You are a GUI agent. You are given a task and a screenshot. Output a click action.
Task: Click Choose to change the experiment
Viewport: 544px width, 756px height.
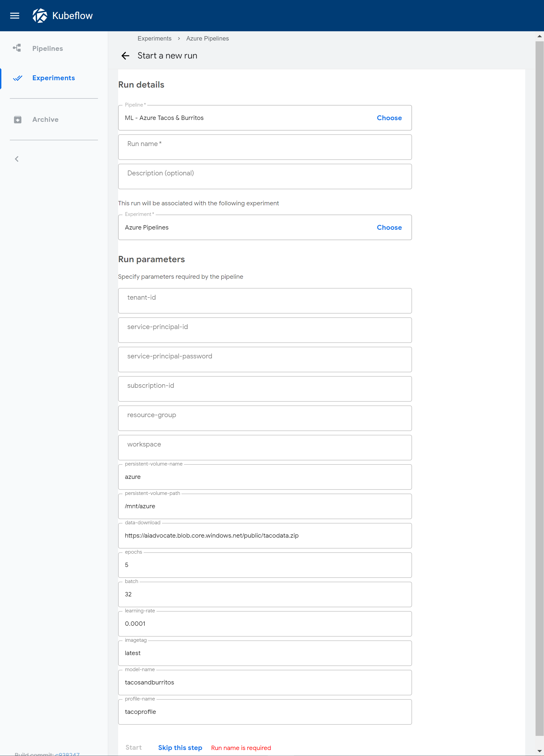389,227
